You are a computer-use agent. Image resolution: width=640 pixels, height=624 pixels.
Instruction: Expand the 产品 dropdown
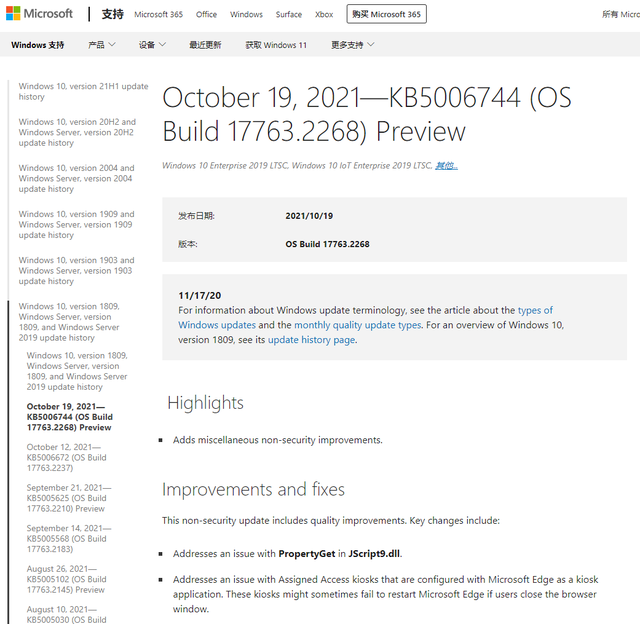[x=102, y=45]
